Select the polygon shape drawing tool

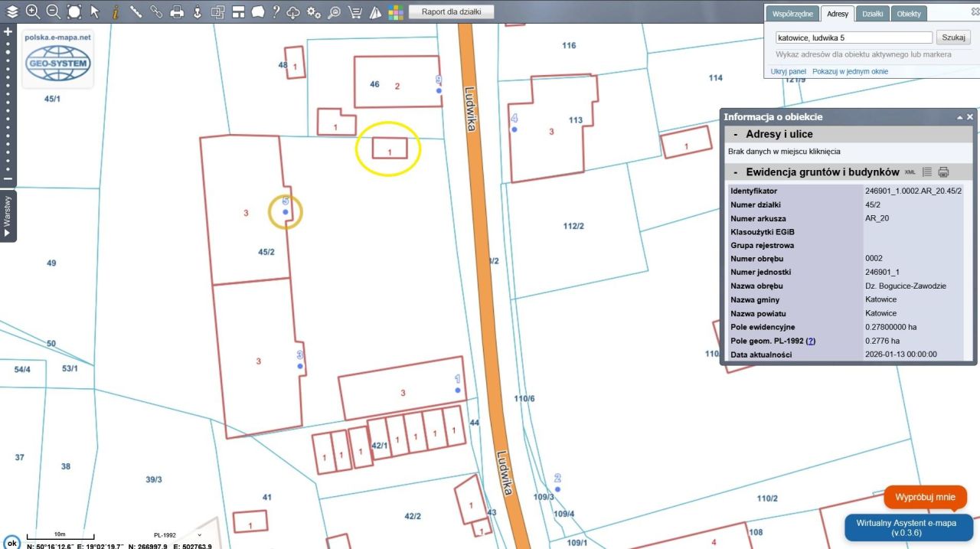pyautogui.click(x=258, y=11)
